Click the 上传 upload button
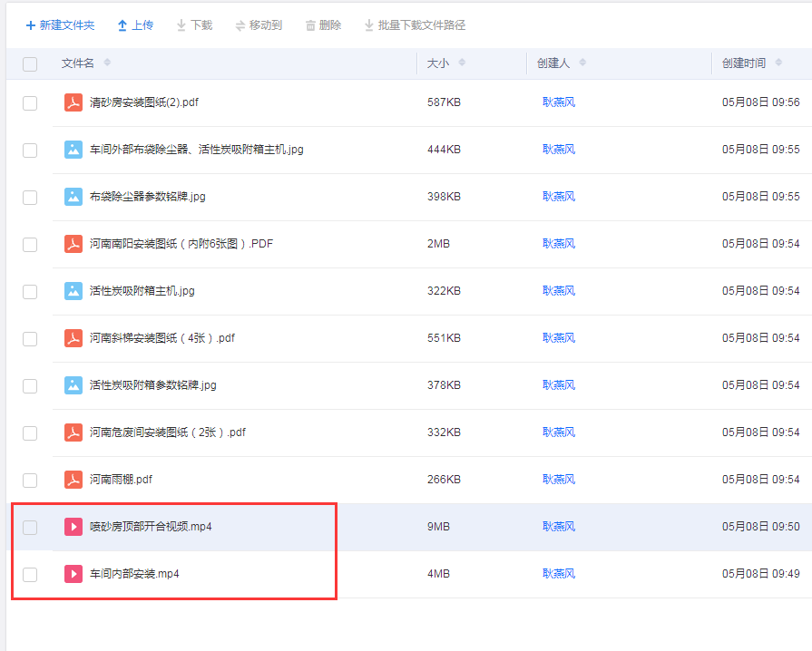Image resolution: width=812 pixels, height=651 pixels. (x=135, y=24)
